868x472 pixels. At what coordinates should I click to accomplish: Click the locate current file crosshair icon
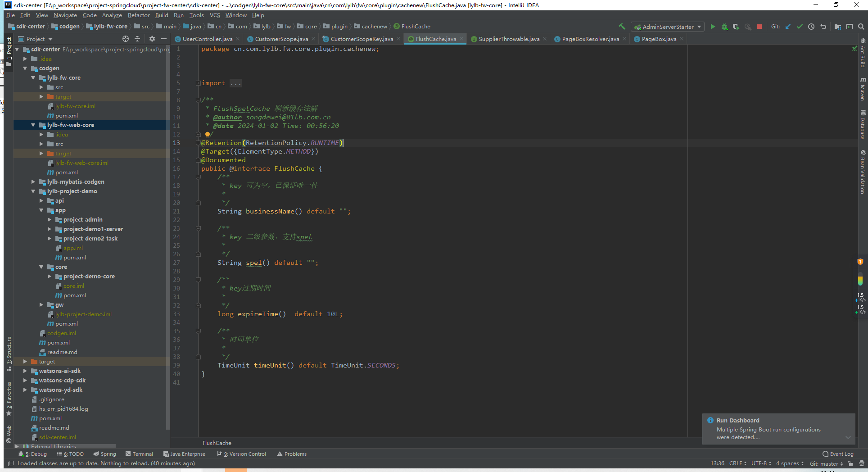[x=126, y=39]
